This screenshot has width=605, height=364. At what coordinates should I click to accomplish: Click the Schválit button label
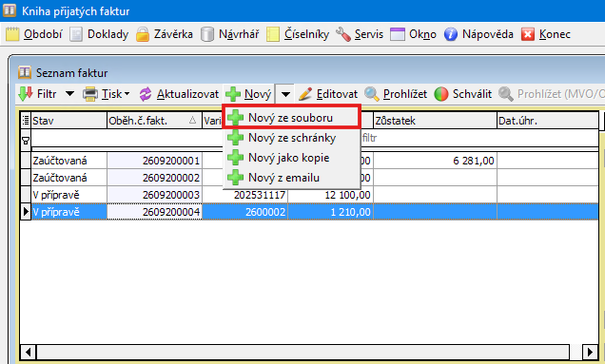tap(472, 94)
